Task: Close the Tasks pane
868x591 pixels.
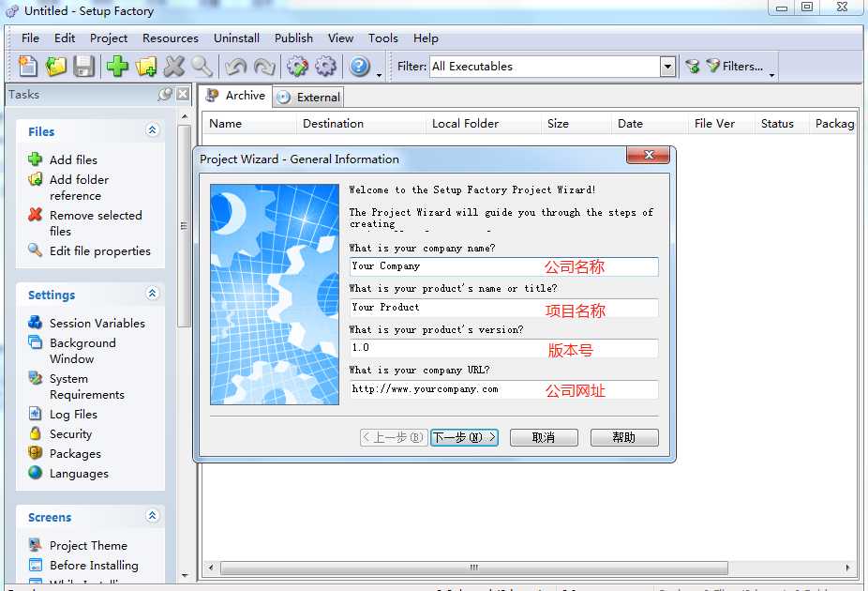Action: pos(183,94)
